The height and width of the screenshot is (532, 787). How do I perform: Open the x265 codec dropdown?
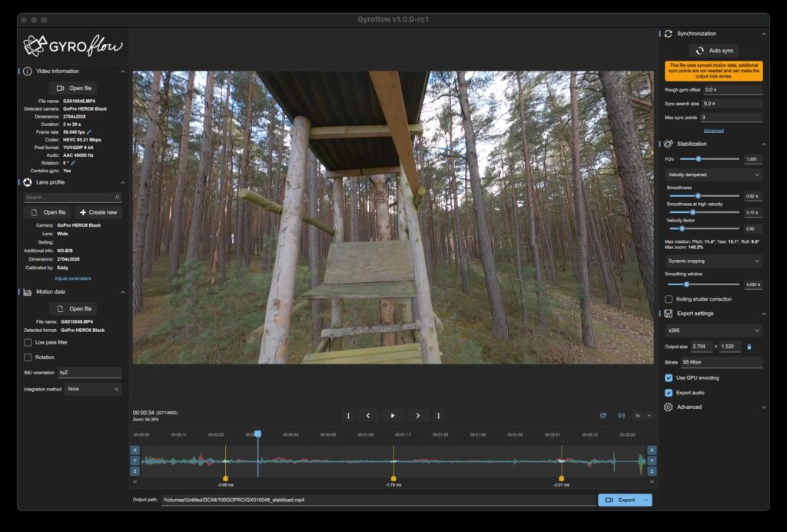pyautogui.click(x=713, y=331)
